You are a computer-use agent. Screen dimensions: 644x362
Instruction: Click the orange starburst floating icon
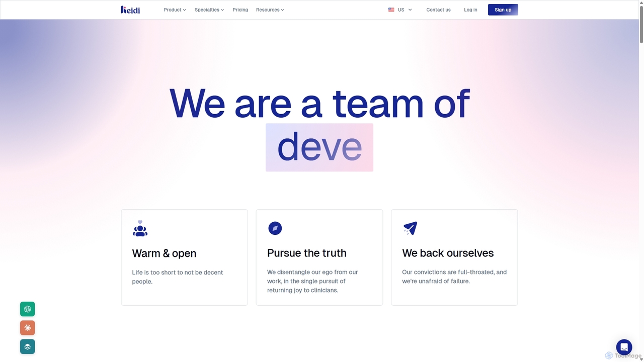(28, 328)
